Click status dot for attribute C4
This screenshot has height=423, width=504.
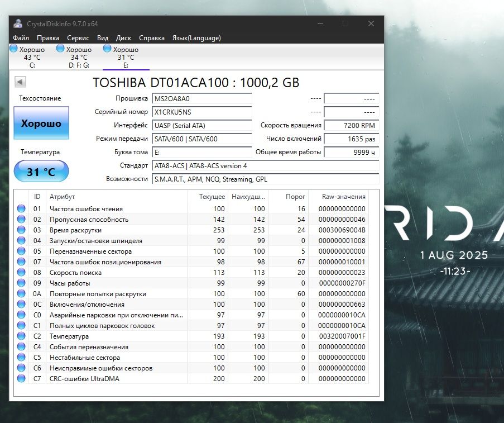(x=21, y=346)
